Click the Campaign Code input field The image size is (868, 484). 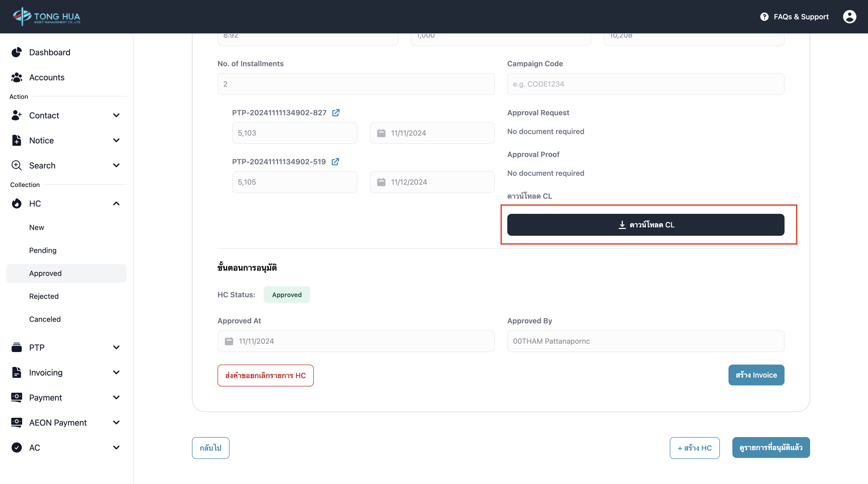(645, 84)
